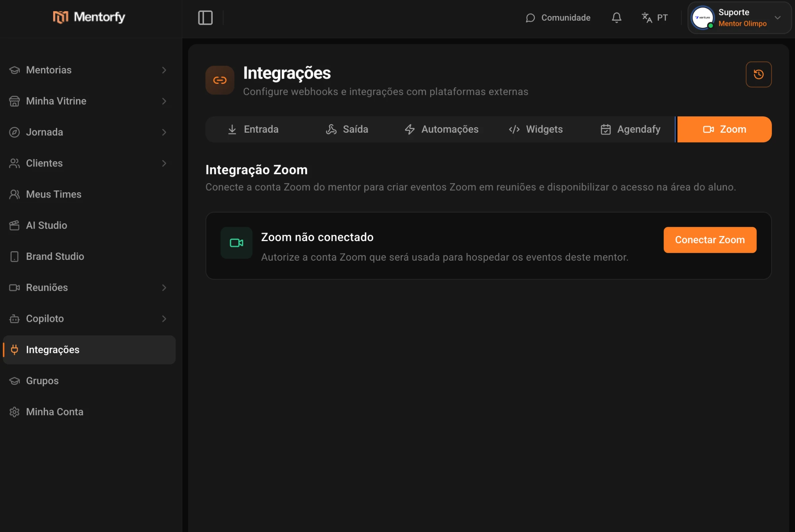The image size is (795, 532).
Task: Expand the Minha Vitrine chevron
Action: click(164, 101)
